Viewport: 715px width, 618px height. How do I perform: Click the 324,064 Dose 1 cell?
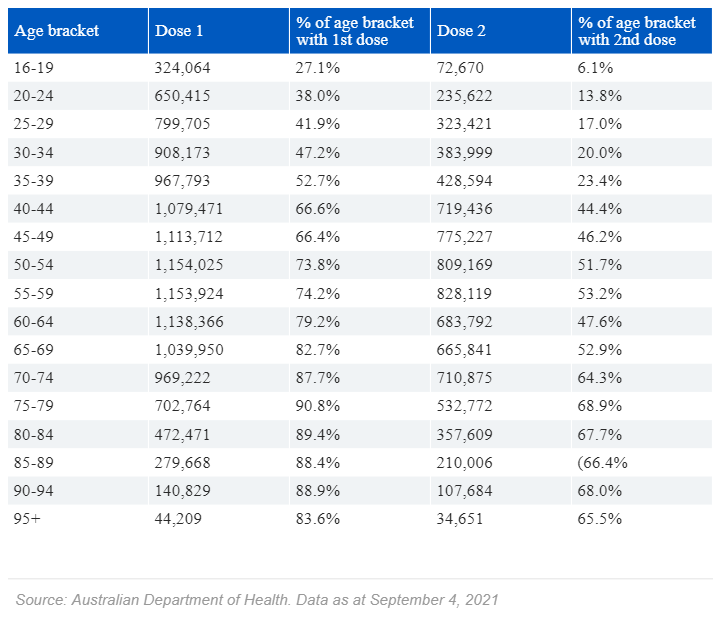pos(183,67)
